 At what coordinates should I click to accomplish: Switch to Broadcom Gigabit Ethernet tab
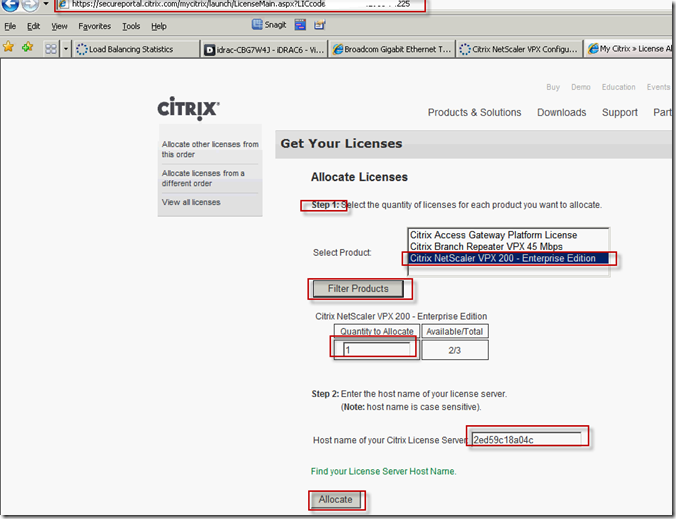(392, 49)
